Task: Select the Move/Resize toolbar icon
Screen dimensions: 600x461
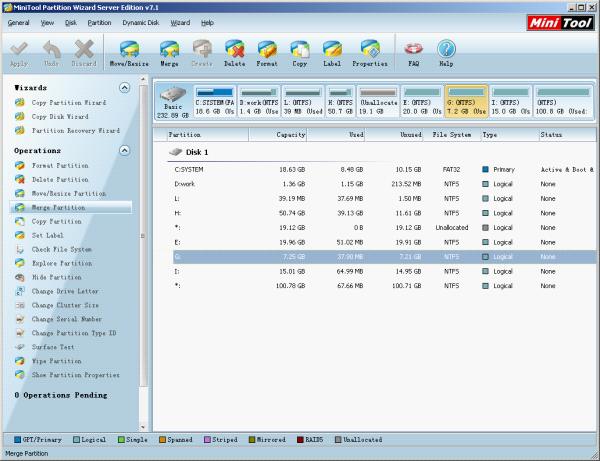Action: click(129, 49)
